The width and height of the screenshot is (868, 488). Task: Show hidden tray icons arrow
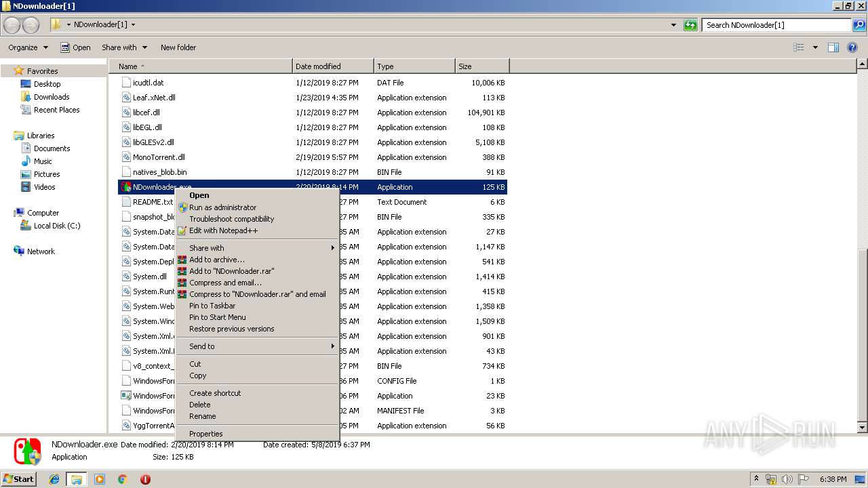pos(757,479)
